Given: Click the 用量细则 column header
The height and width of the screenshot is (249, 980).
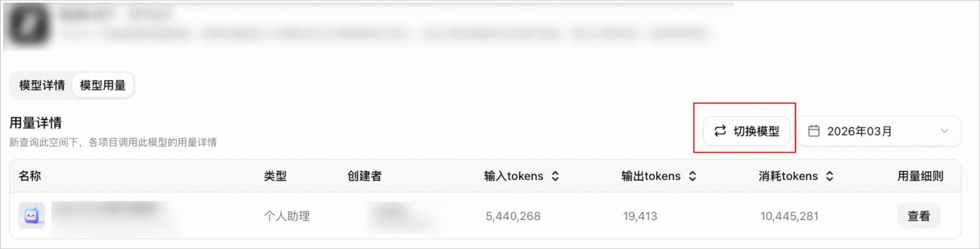Looking at the screenshot, I should click(x=920, y=176).
